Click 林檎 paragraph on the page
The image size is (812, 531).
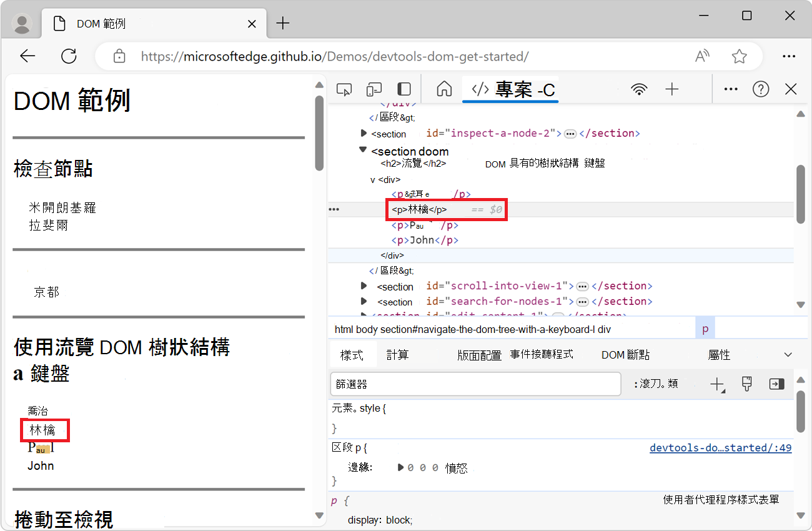(x=42, y=430)
